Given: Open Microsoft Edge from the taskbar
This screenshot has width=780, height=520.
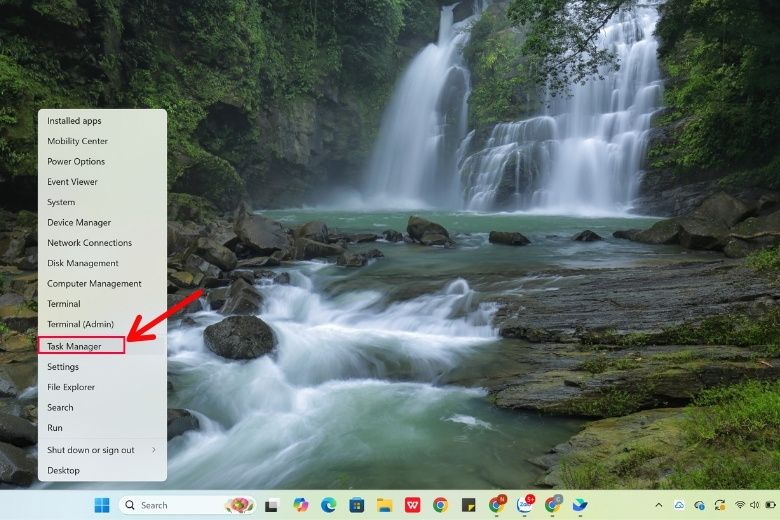Looking at the screenshot, I should coord(328,505).
